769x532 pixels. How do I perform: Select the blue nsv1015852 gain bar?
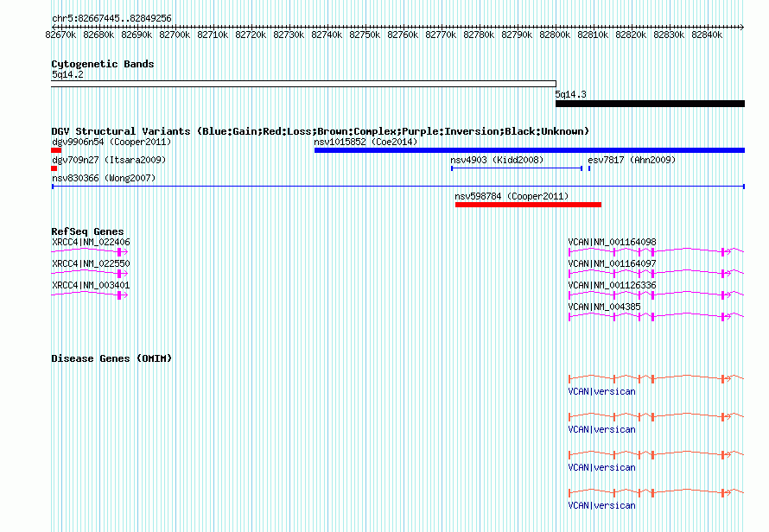(530, 150)
